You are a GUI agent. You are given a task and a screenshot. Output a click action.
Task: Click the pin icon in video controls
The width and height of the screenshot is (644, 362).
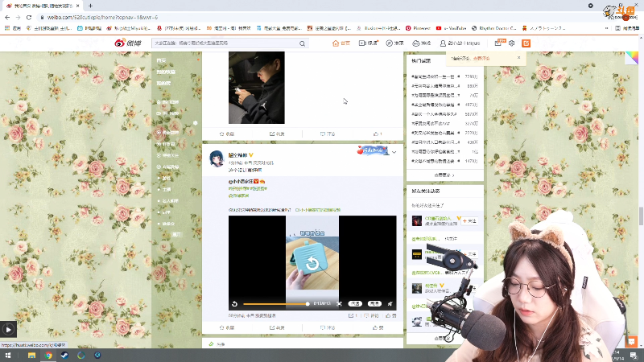point(390,304)
